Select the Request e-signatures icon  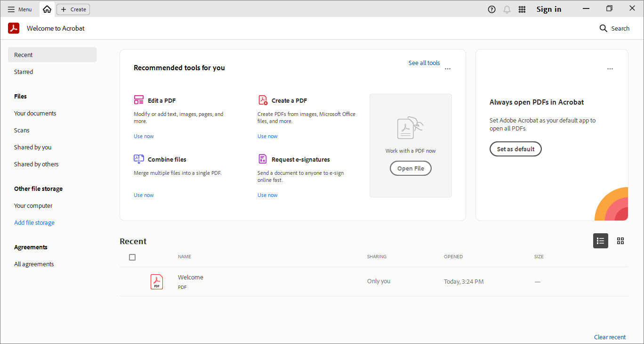263,159
